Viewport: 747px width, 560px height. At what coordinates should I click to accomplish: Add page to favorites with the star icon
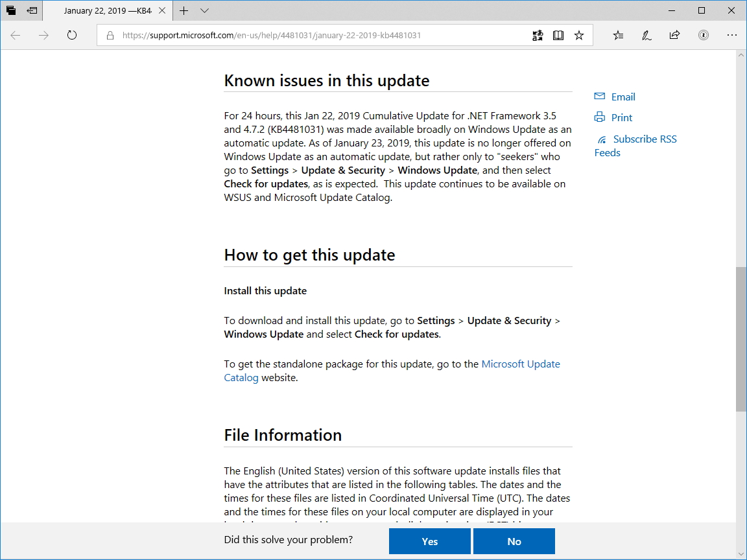(579, 35)
